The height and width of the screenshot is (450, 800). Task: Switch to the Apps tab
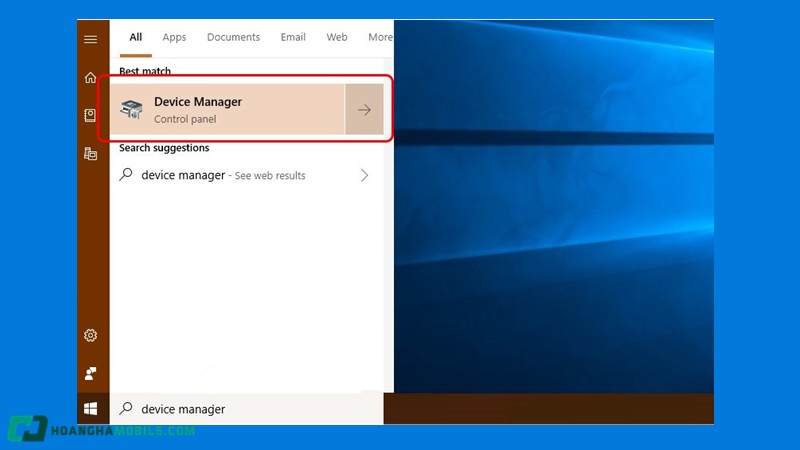[x=174, y=37]
